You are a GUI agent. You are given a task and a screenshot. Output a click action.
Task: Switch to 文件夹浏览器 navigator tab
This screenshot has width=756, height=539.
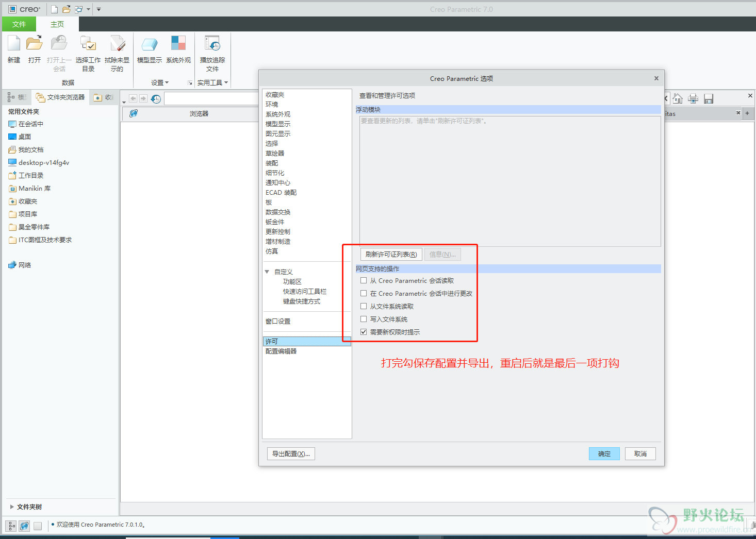[60, 97]
